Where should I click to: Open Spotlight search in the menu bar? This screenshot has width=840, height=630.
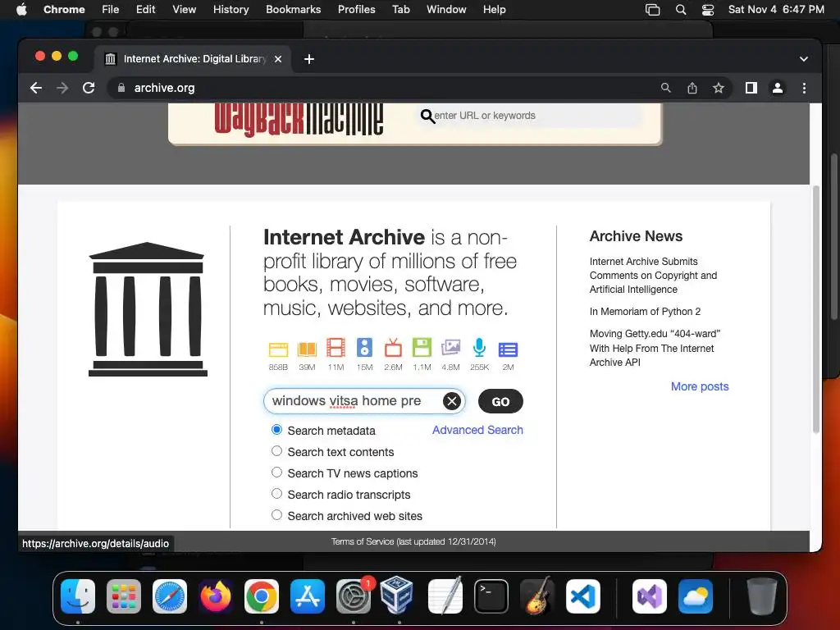click(x=681, y=10)
